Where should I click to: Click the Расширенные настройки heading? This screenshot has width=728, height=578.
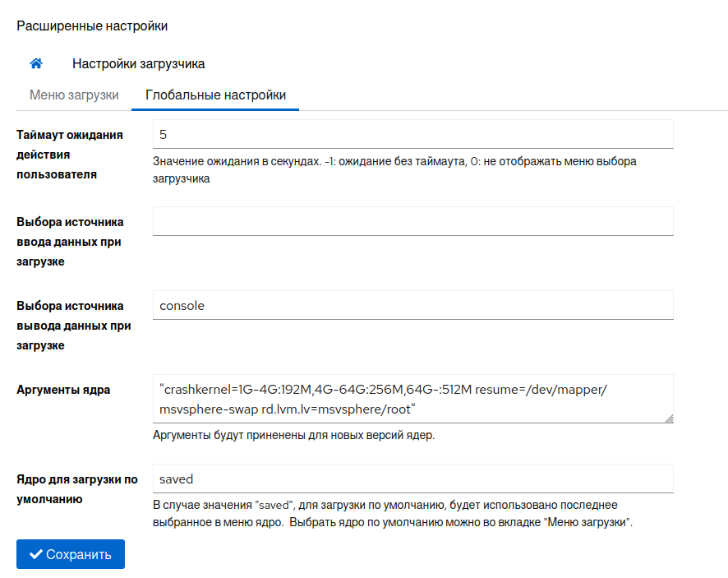click(92, 26)
